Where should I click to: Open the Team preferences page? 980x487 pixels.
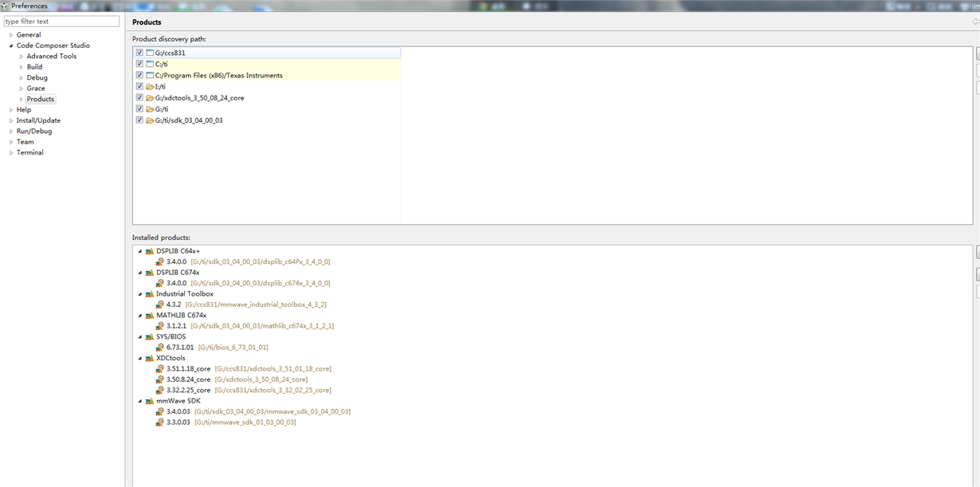25,142
